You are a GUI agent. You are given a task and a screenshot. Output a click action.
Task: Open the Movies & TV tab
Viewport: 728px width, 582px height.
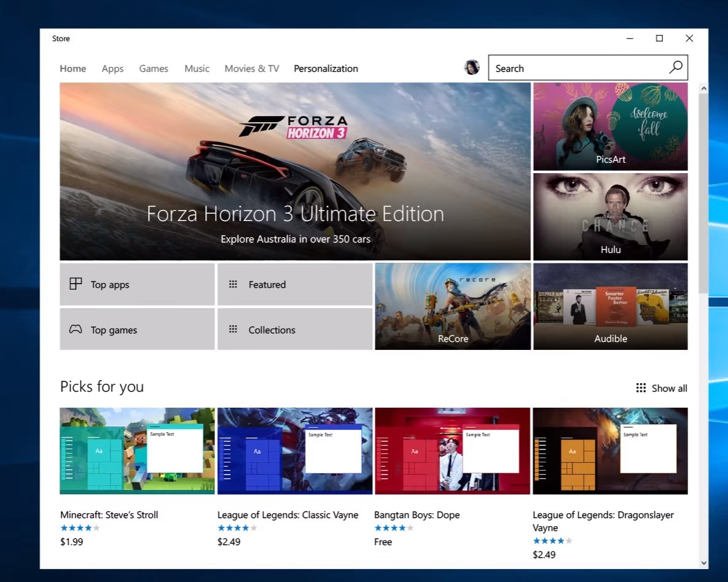[252, 68]
